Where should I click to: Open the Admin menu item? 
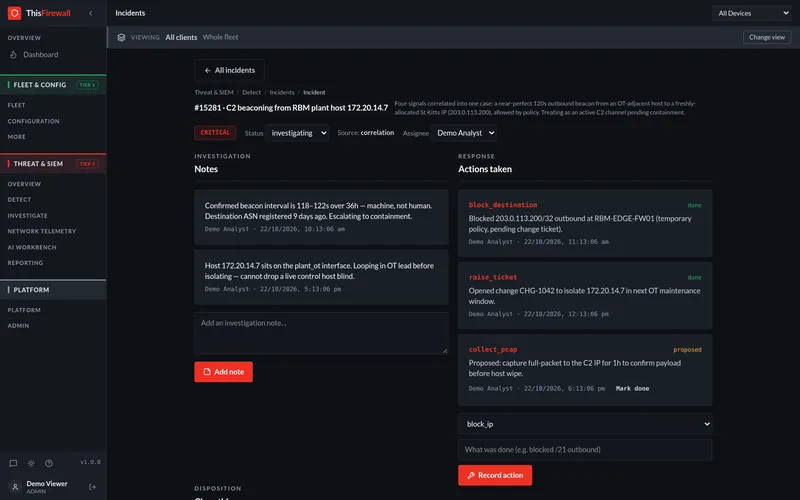[18, 326]
